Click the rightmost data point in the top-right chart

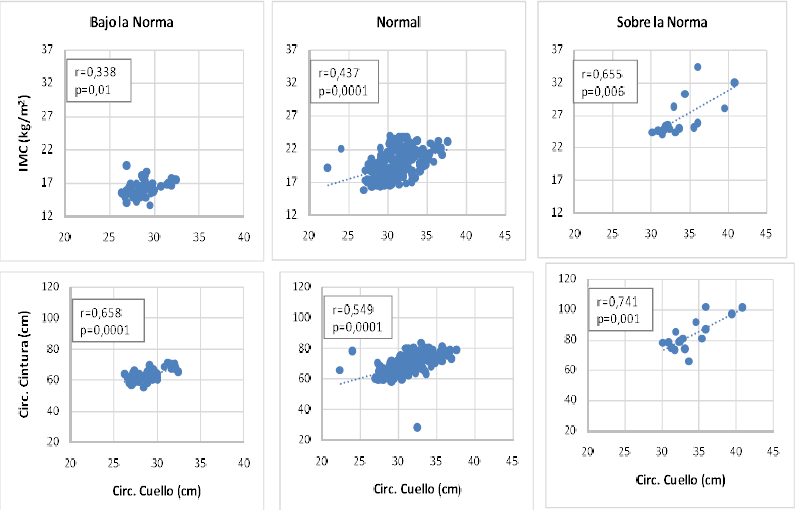click(x=734, y=82)
